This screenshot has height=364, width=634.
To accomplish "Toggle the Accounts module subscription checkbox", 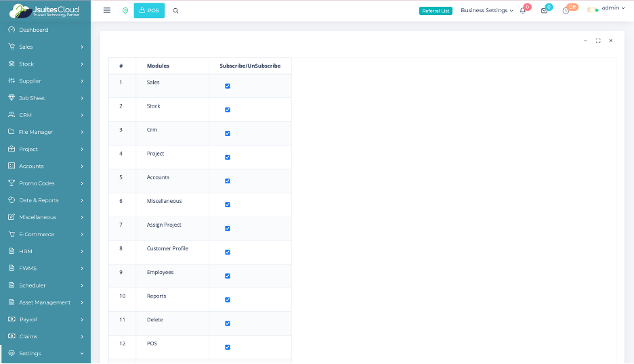I will [228, 181].
